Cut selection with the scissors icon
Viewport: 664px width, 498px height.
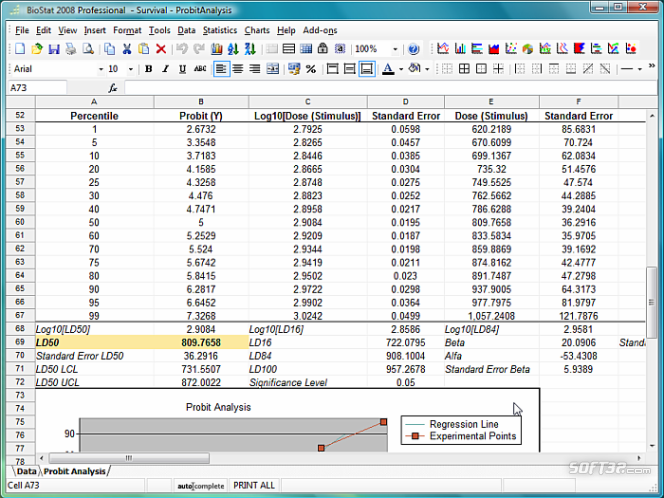pyautogui.click(x=127, y=49)
